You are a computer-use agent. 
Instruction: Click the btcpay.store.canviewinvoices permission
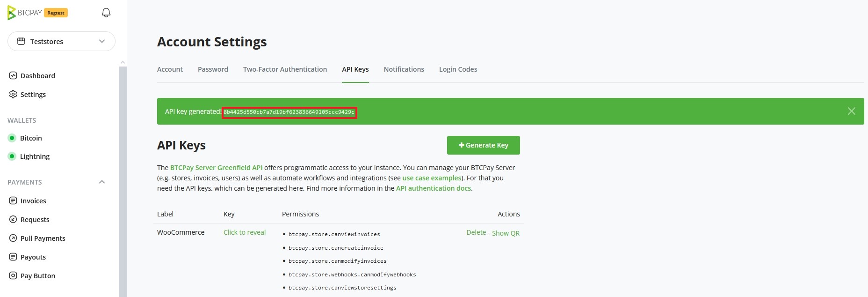[x=334, y=234]
